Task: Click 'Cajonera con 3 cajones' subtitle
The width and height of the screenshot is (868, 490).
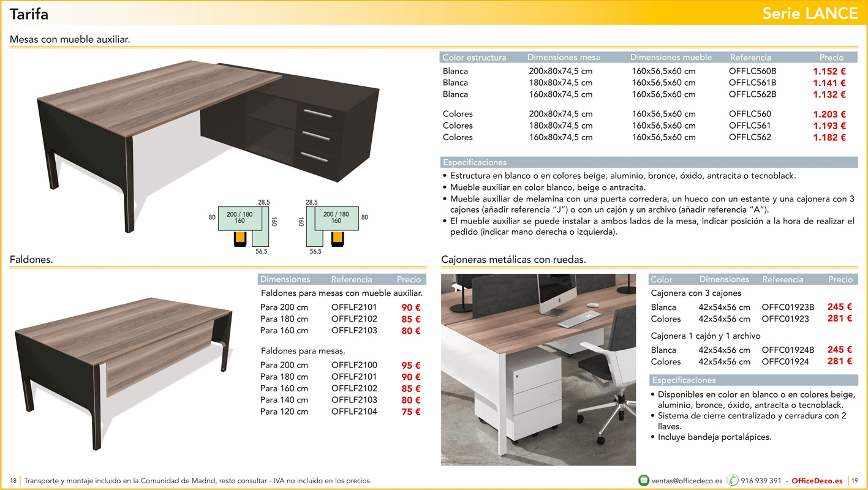Action: tap(696, 293)
